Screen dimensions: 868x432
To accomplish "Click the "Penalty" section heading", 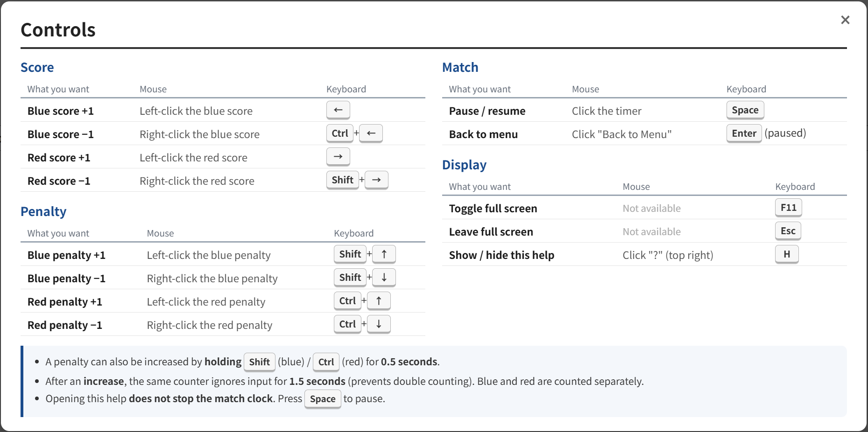I will 44,212.
